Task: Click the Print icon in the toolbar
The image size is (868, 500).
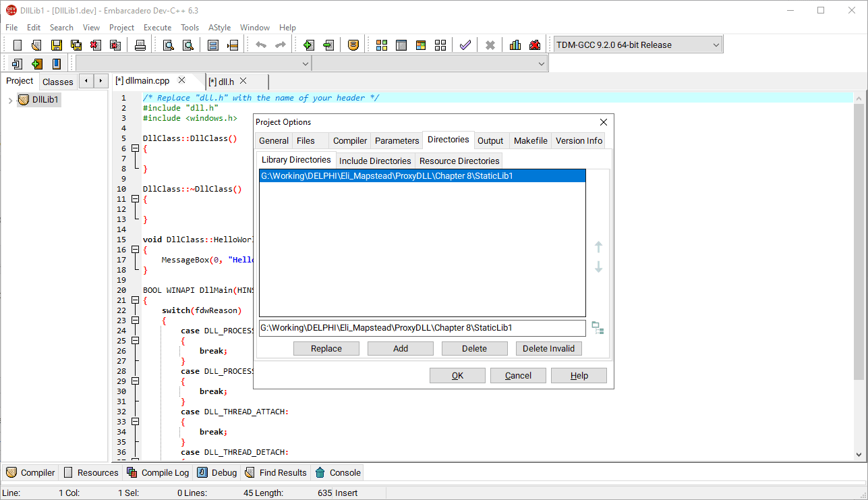Action: [x=140, y=45]
